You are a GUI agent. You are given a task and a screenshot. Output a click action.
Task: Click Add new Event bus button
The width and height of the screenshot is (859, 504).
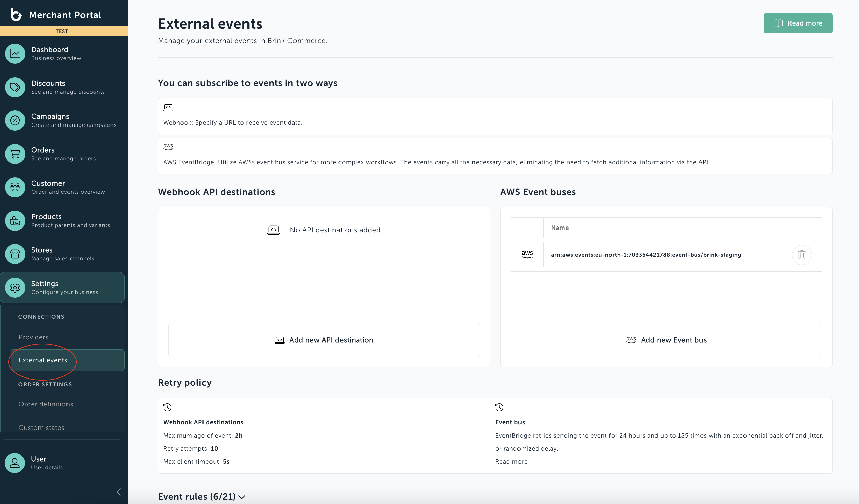[x=666, y=340]
